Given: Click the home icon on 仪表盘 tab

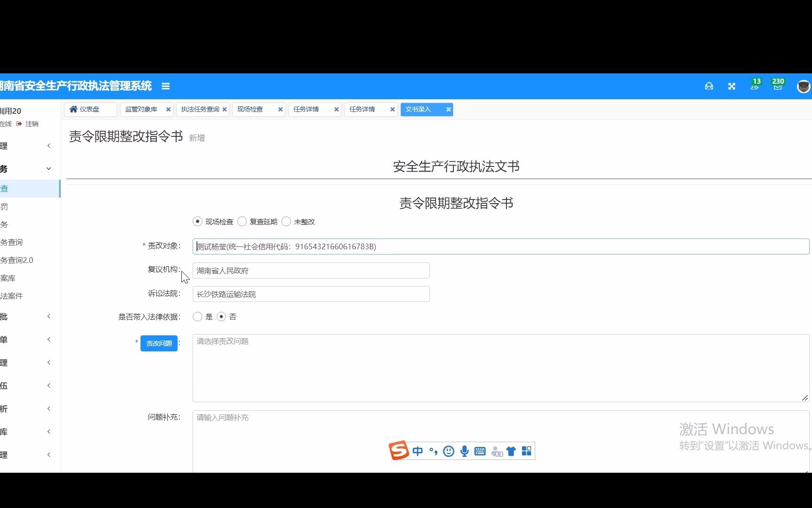Looking at the screenshot, I should [x=73, y=109].
